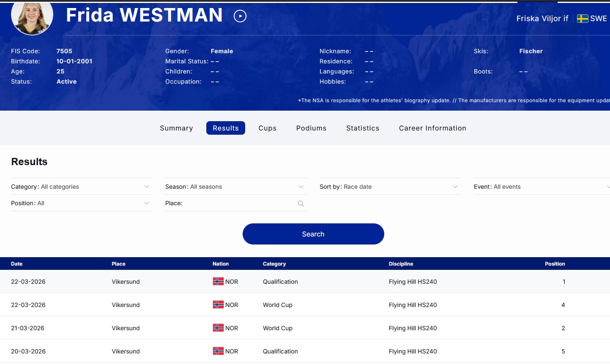Click World Cup in the 21-03-2026 row
Viewport: 610px width, 364px height.
(278, 328)
